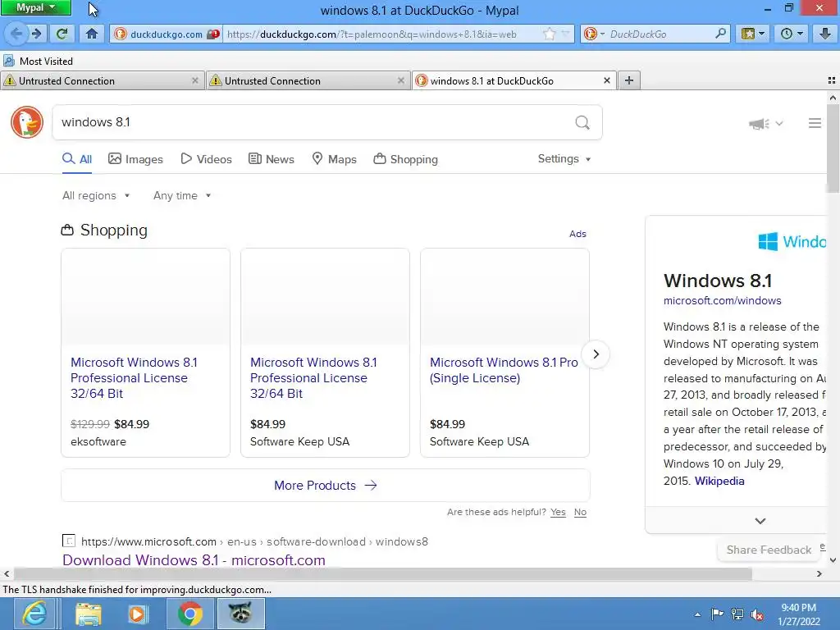Answer No to ads helpful question

tap(580, 512)
